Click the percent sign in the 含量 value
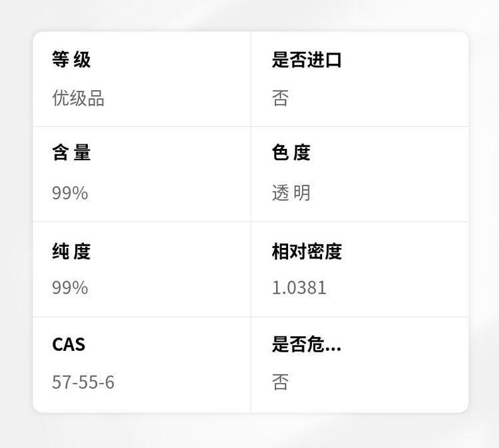The width and height of the screenshot is (499, 448). (81, 193)
